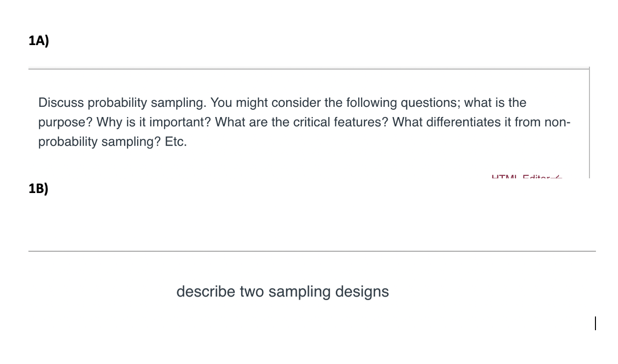The width and height of the screenshot is (618, 364).
Task: Click the text cursor at the right margin
Action: tap(595, 323)
